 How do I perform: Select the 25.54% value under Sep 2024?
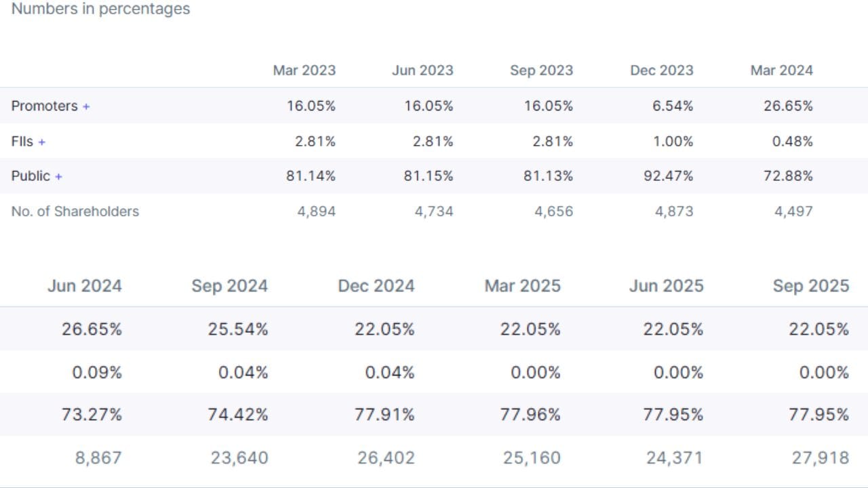pyautogui.click(x=238, y=329)
